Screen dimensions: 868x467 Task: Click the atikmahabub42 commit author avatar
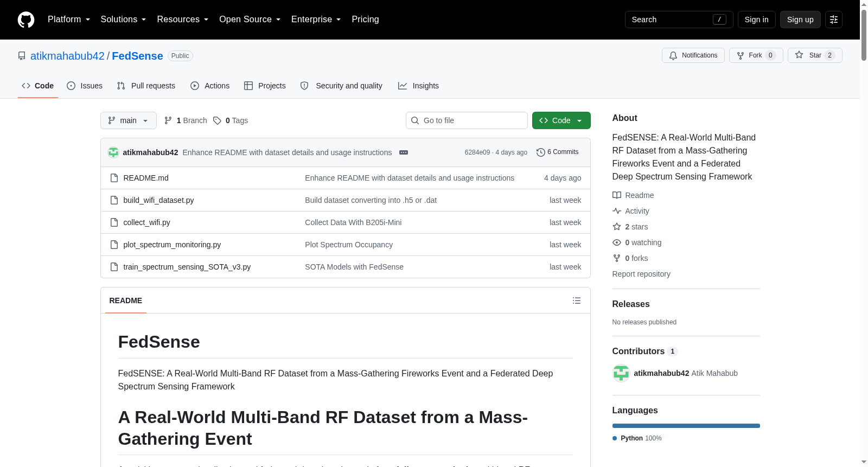(113, 152)
